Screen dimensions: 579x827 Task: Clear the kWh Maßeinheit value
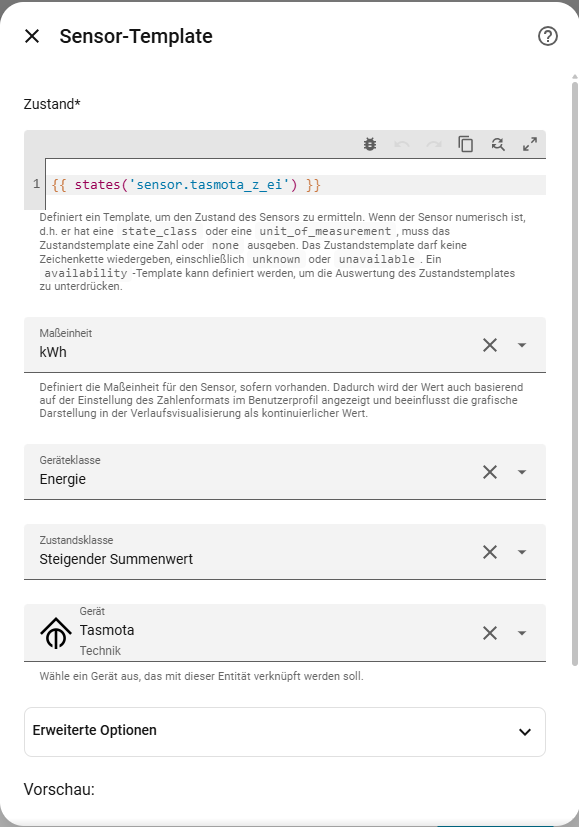[490, 345]
